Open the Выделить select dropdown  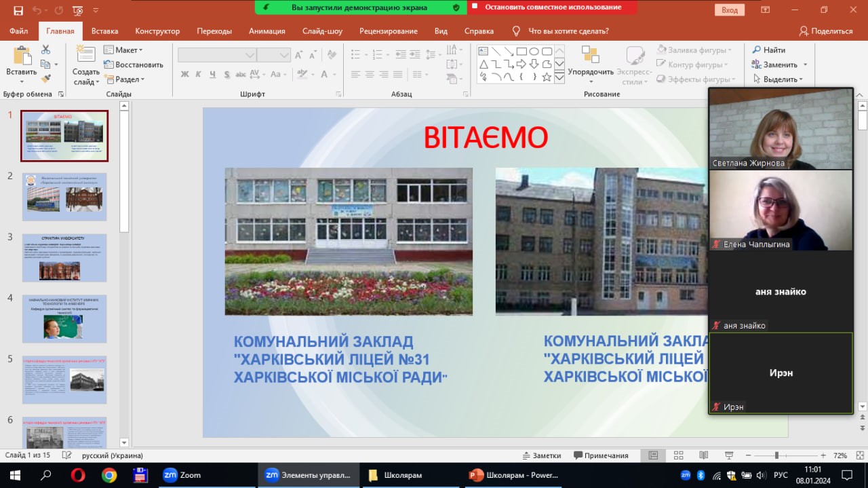(x=779, y=79)
